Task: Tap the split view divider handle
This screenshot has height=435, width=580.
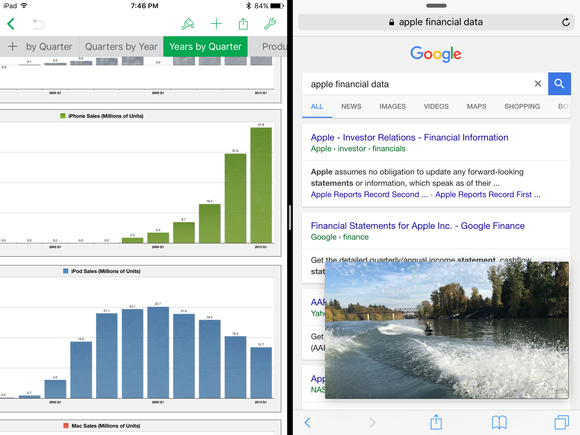Action: point(290,218)
